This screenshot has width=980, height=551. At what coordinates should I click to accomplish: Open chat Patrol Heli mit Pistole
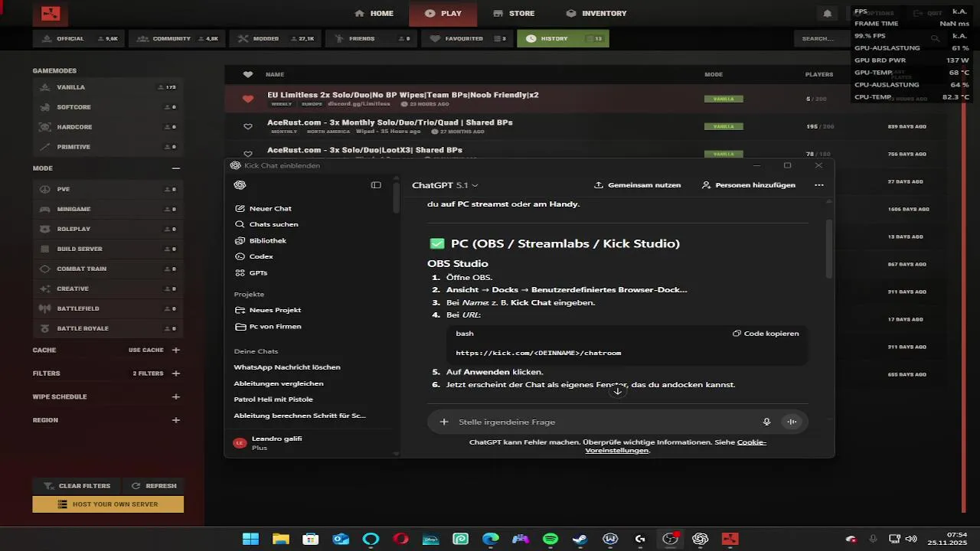[x=273, y=399]
